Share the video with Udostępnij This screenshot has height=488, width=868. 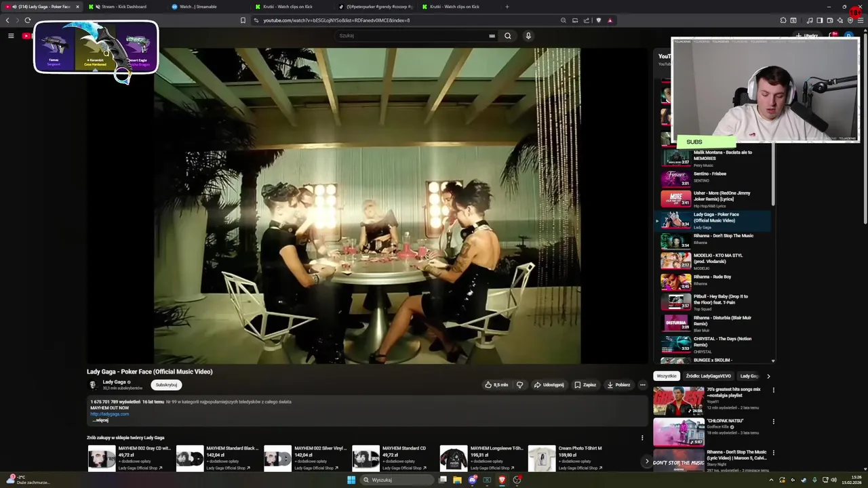(549, 385)
